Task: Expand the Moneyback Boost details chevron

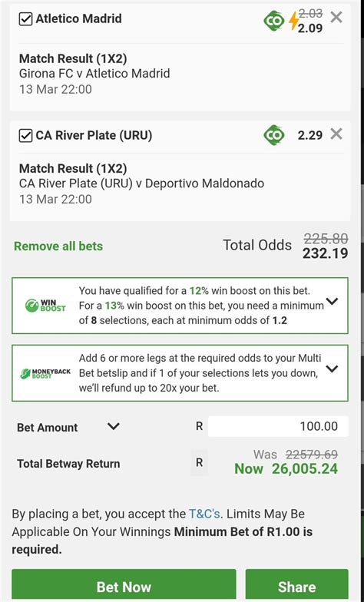Action: coord(332,369)
